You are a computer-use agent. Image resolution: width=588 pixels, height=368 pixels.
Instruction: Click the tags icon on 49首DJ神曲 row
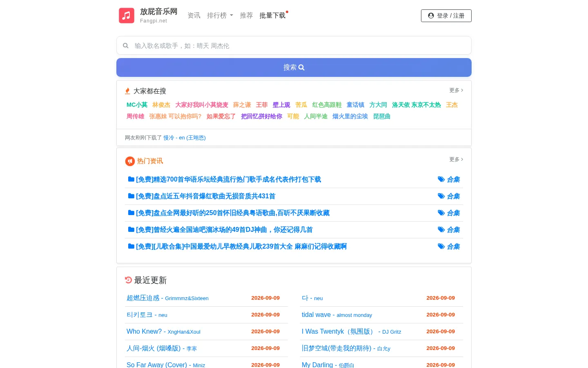click(x=441, y=230)
